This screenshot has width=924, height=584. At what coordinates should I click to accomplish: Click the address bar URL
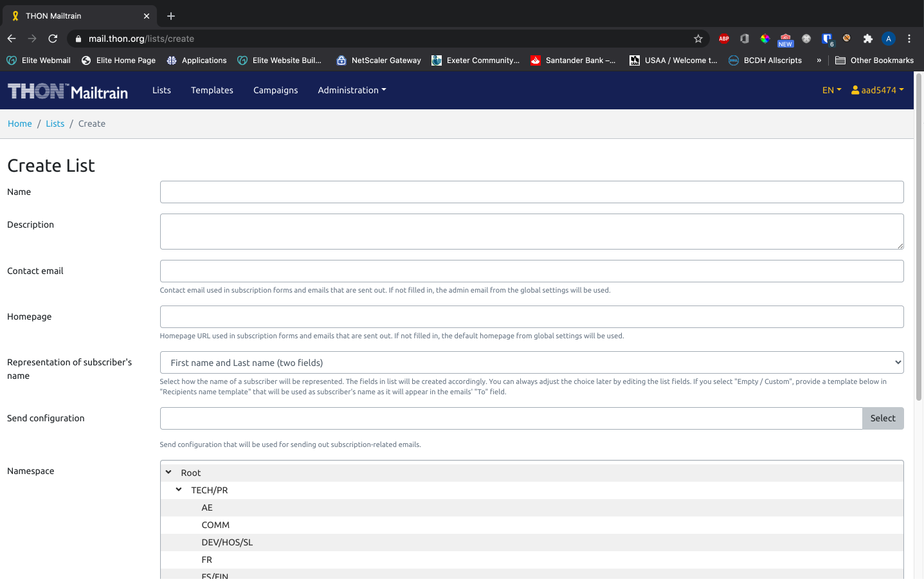[x=141, y=39]
